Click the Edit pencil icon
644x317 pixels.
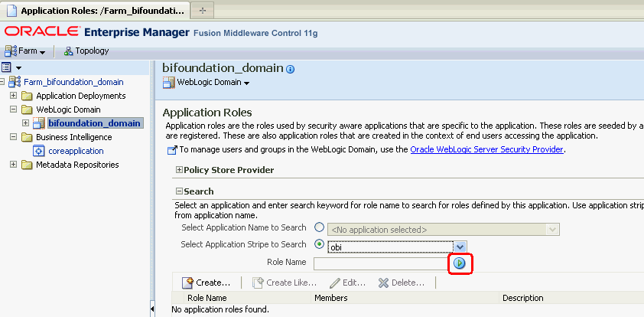(335, 283)
